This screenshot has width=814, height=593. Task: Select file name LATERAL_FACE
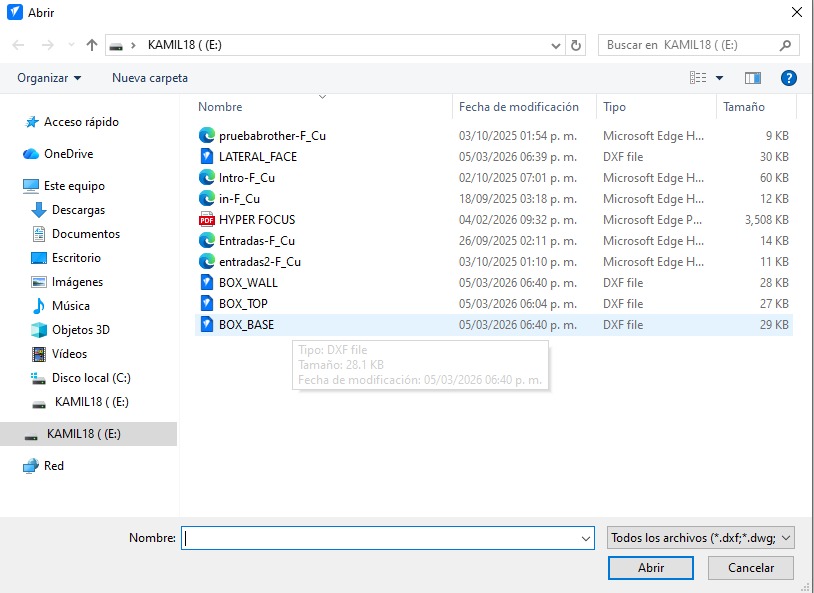258,157
